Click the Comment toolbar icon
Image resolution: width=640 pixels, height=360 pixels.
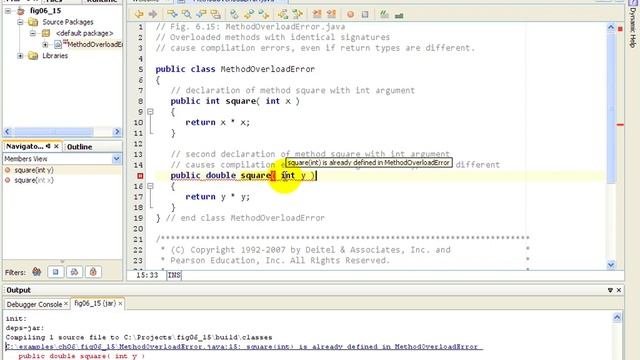[x=384, y=14]
